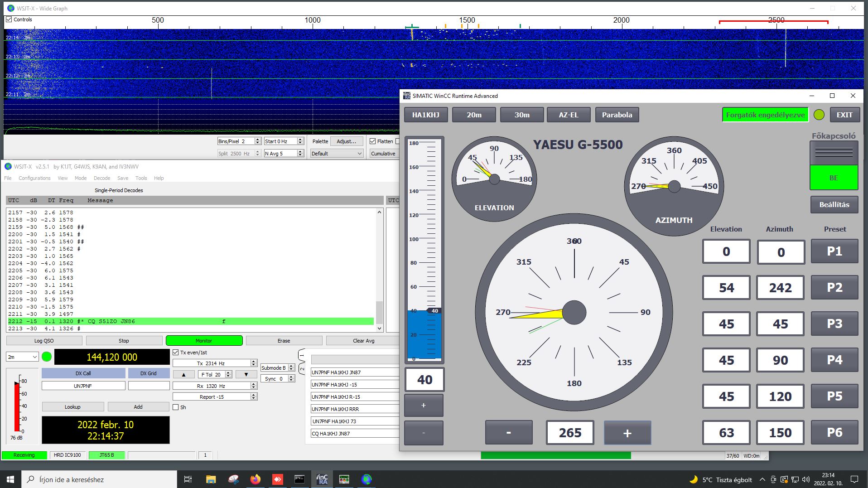This screenshot has height=488, width=868.
Task: Click the down arrow button right of F Tol
Action: click(246, 375)
